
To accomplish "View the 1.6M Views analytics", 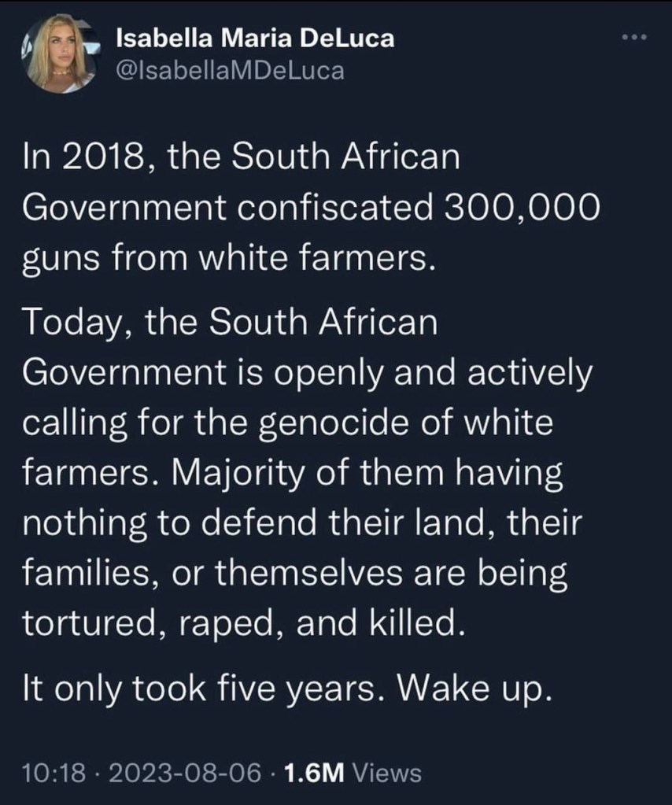I will pos(353,772).
